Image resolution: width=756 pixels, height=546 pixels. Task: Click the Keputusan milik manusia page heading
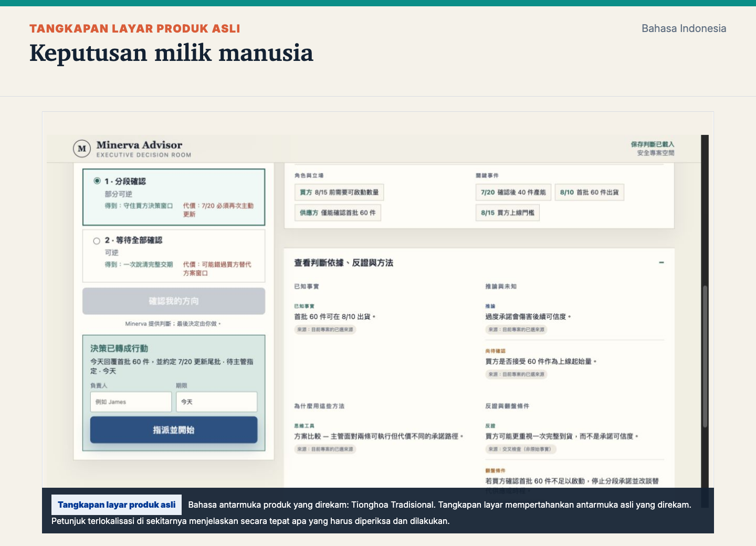coord(171,53)
